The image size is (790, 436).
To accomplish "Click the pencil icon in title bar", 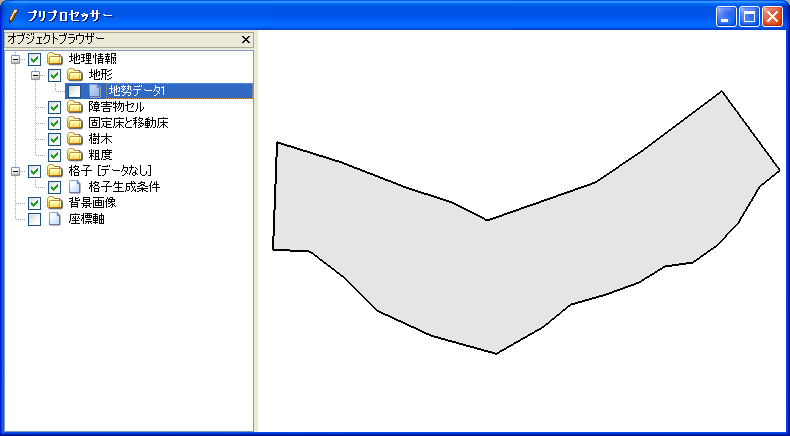I will coord(14,16).
